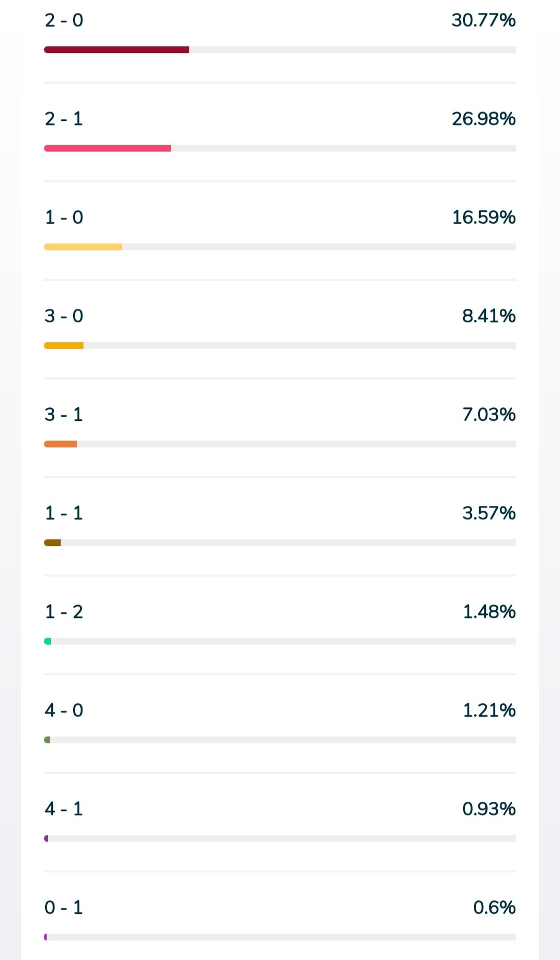Click the 0.6% percentage for 0 - 1
This screenshot has height=960, width=560.
point(494,908)
